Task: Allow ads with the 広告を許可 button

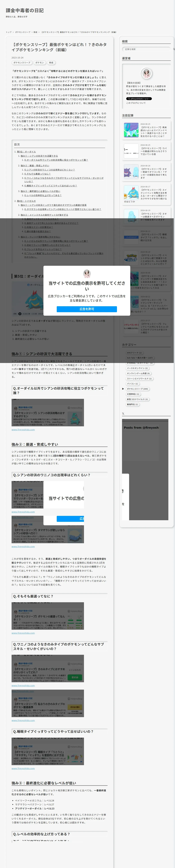Action: (87, 309)
